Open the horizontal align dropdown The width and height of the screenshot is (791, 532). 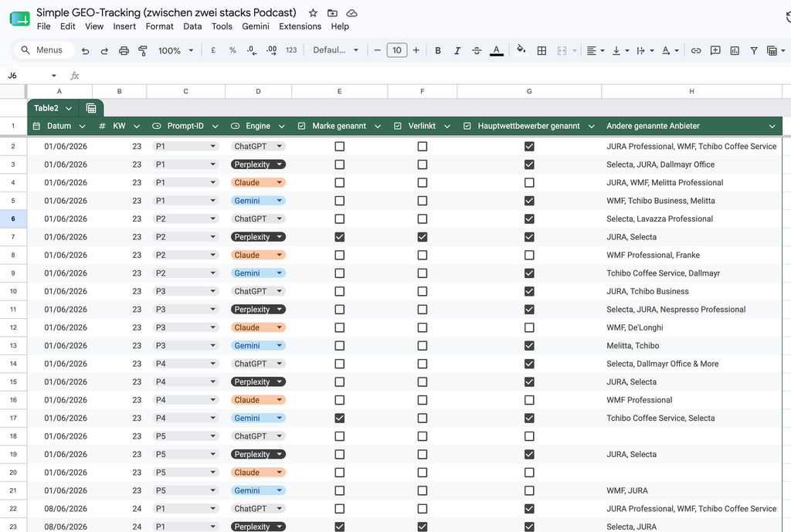pos(596,50)
